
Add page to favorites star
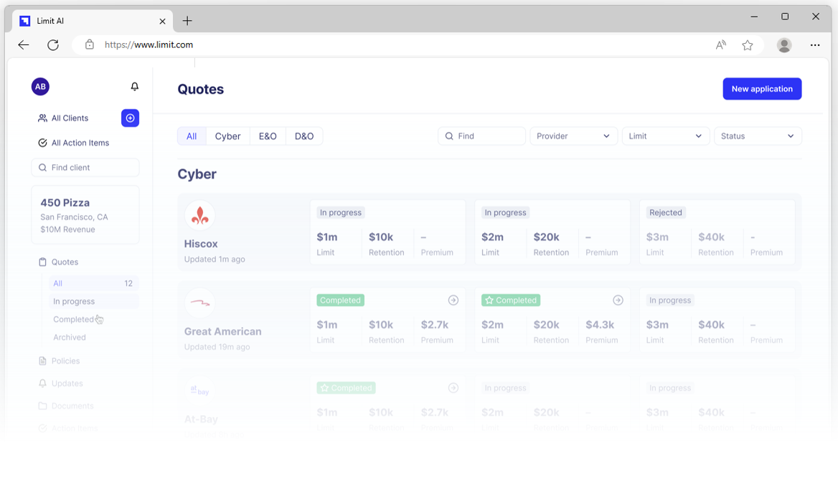coord(748,45)
